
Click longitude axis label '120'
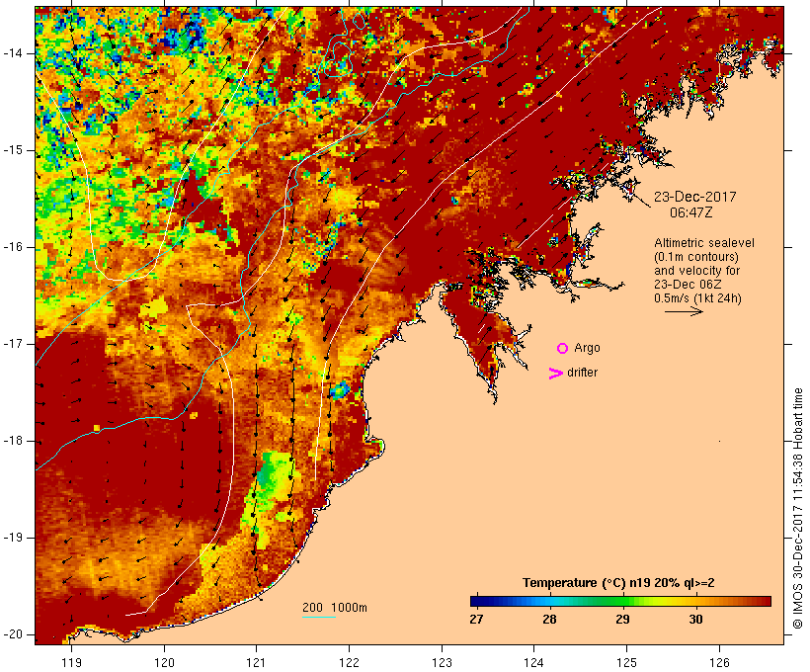164,662
